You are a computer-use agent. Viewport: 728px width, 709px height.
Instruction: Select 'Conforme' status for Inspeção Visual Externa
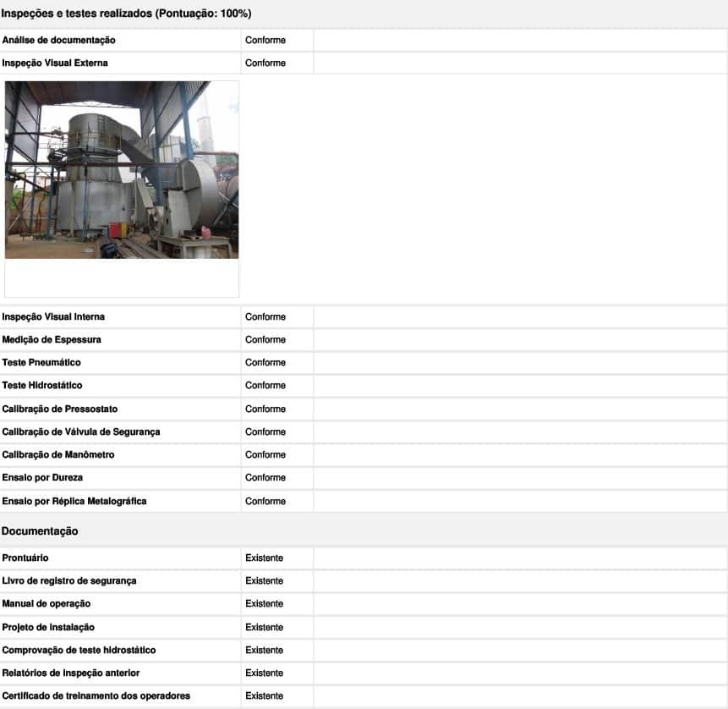click(265, 63)
